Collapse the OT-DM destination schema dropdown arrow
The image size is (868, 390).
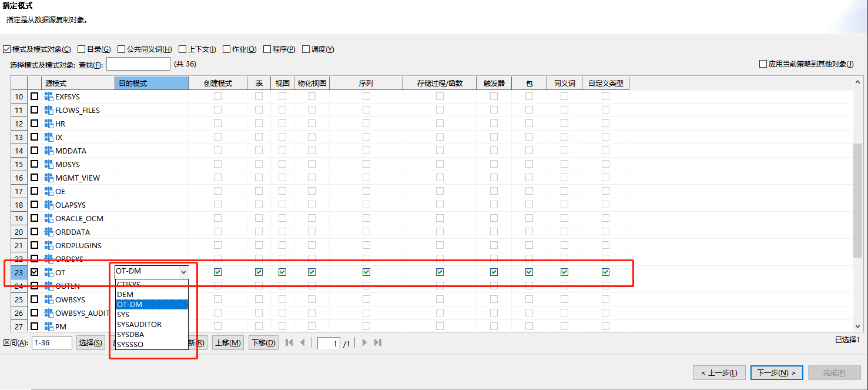coord(183,272)
